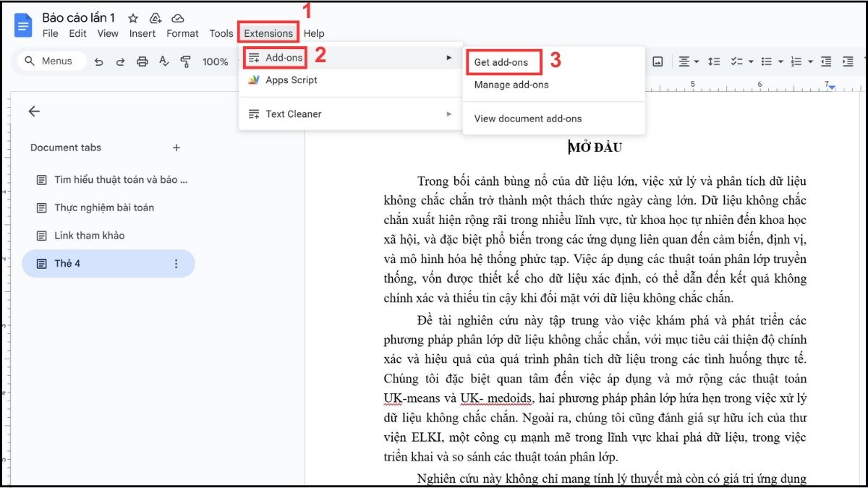Click the Redo icon
Image resolution: width=868 pixels, height=488 pixels.
pos(119,61)
